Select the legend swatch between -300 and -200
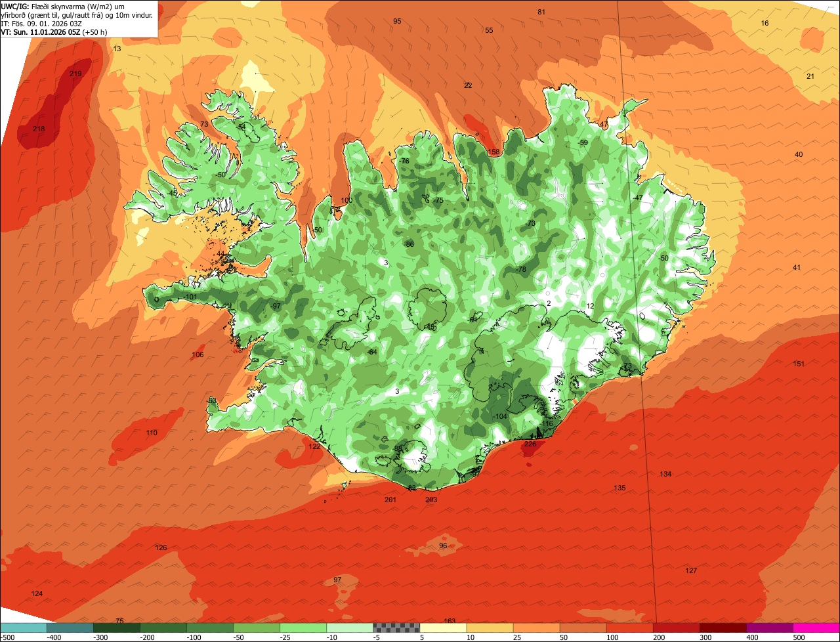The height and width of the screenshot is (642, 840). [x=116, y=628]
